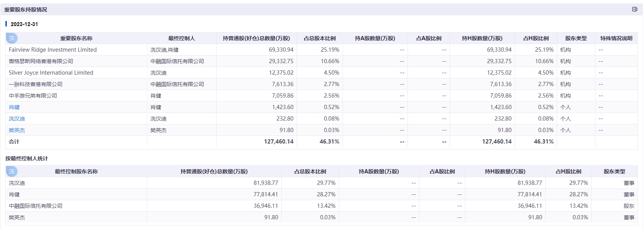The height and width of the screenshot is (230, 644).
Task: Click the 一翀科技香港有限公司 shareholder name
Action: pyautogui.click(x=36, y=84)
